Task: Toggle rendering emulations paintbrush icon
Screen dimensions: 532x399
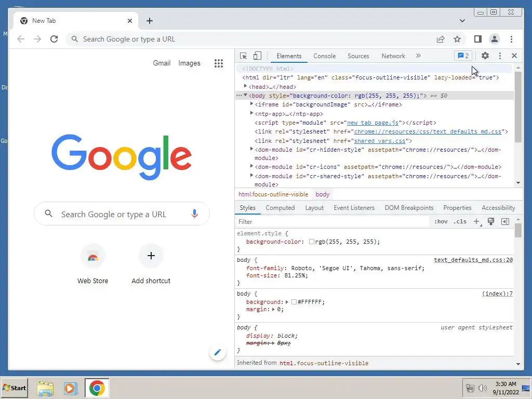Action: point(491,221)
